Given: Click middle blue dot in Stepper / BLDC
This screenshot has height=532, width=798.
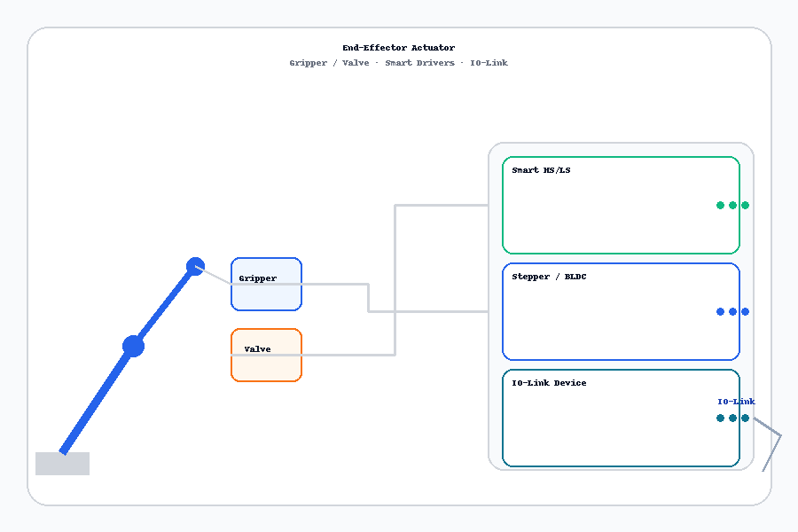Looking at the screenshot, I should pos(732,312).
